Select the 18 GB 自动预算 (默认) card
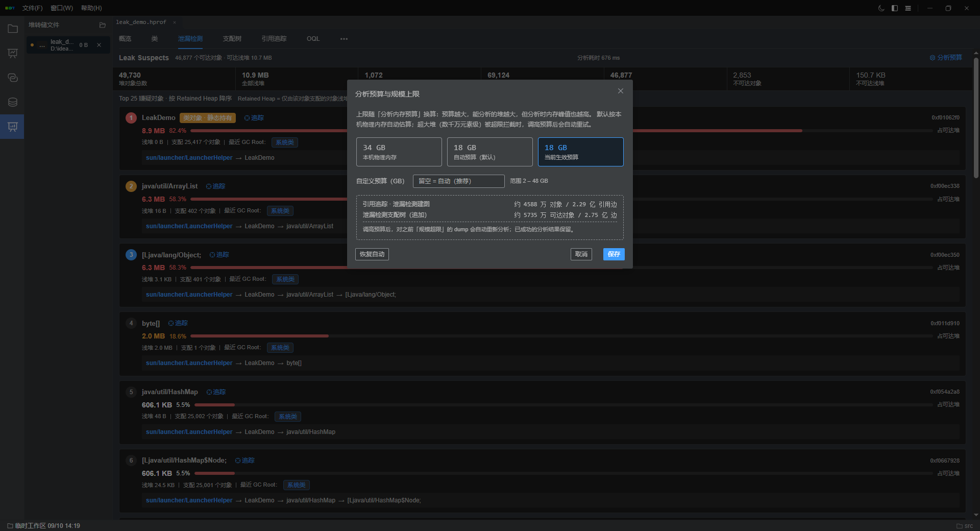 pyautogui.click(x=490, y=152)
